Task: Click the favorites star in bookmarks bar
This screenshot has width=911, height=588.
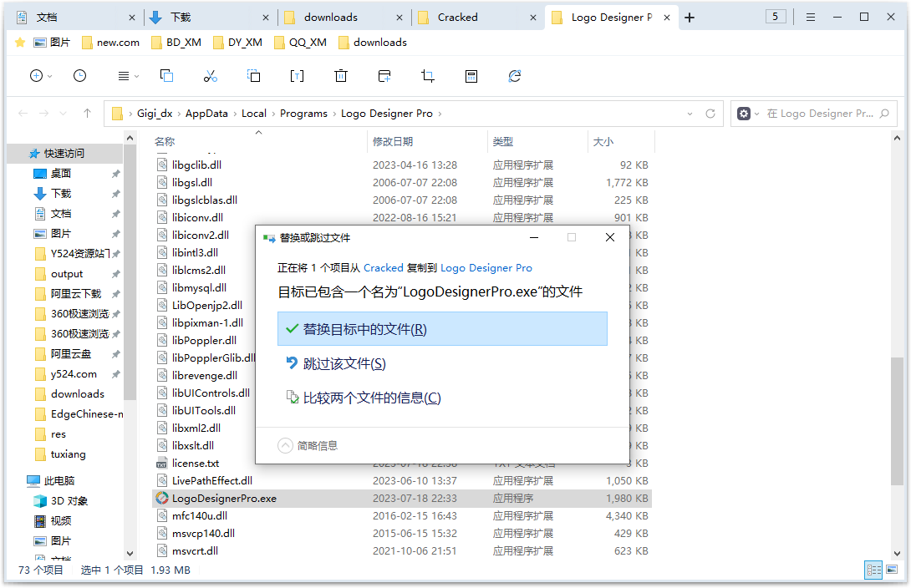Action: 20,43
